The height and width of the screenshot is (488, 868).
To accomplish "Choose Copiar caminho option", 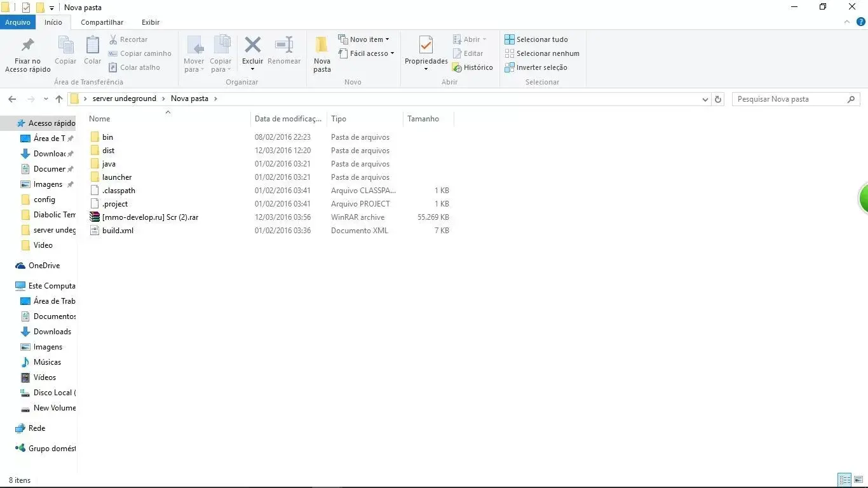I will 140,53.
